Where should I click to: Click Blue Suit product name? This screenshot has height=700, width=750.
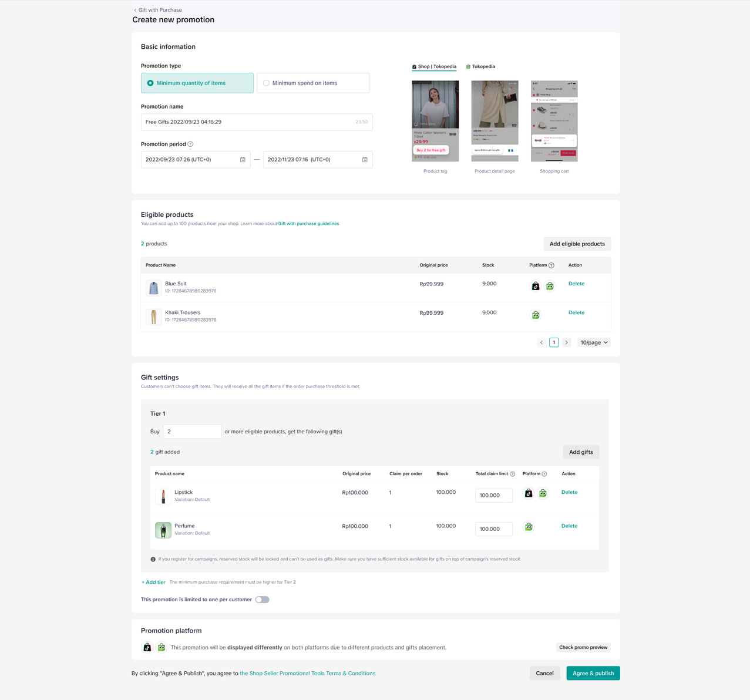point(176,284)
